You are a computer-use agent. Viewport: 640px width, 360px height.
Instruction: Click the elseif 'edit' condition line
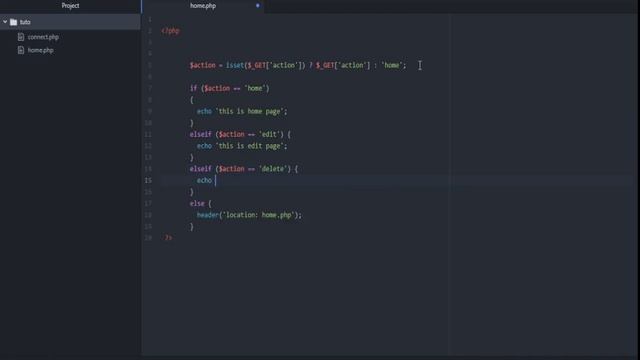240,134
